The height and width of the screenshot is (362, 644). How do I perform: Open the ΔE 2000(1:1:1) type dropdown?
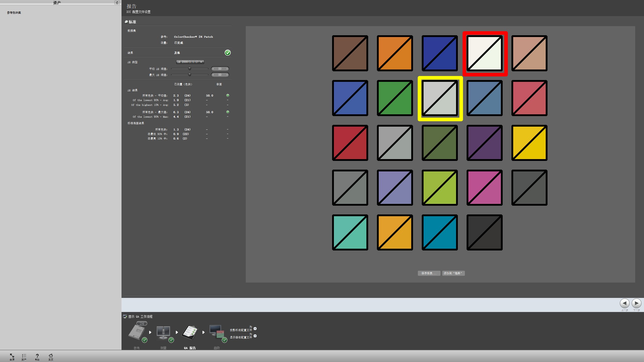[x=190, y=62]
